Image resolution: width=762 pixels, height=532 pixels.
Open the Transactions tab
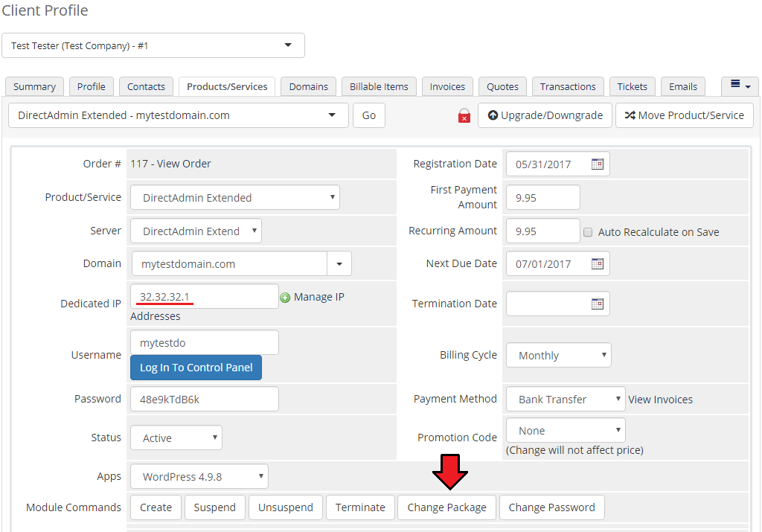[x=568, y=86]
